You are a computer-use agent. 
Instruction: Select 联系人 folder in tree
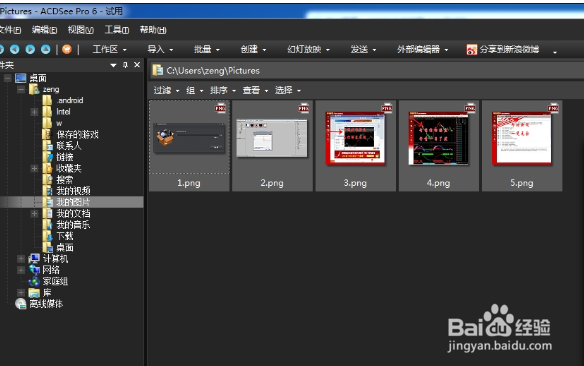tap(69, 146)
